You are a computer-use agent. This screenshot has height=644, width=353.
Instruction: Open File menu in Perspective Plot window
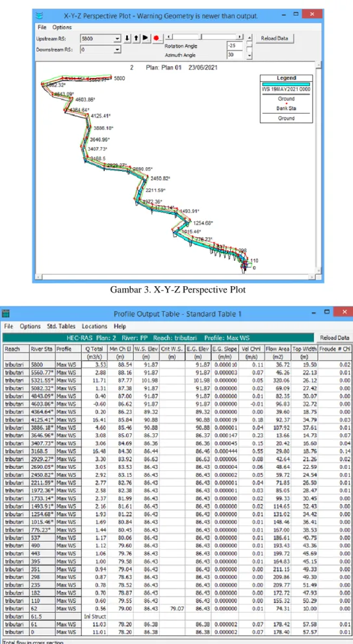point(42,27)
